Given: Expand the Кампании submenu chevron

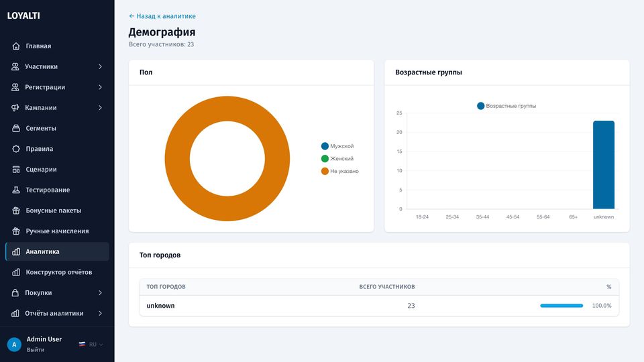Looking at the screenshot, I should [x=100, y=107].
